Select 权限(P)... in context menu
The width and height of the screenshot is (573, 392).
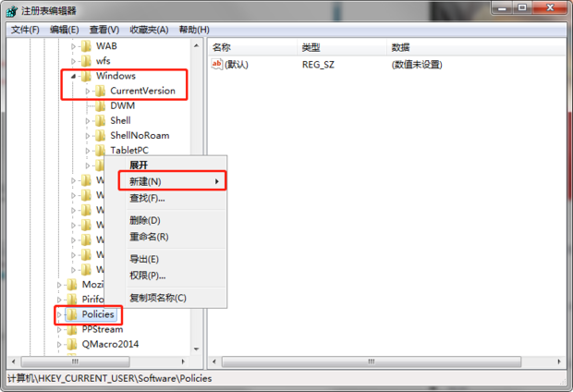pos(148,276)
